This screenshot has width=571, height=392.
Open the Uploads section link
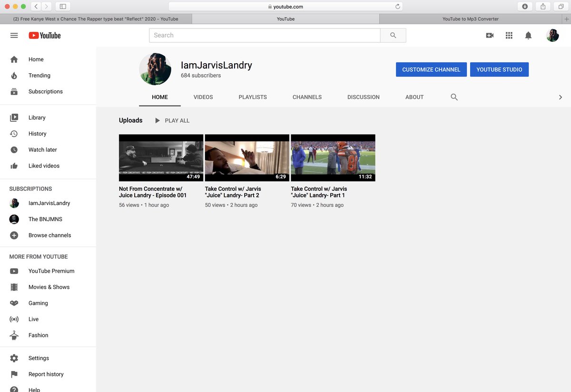point(130,120)
